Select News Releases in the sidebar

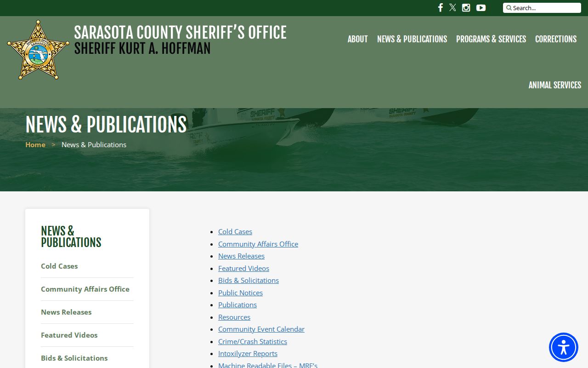(66, 312)
